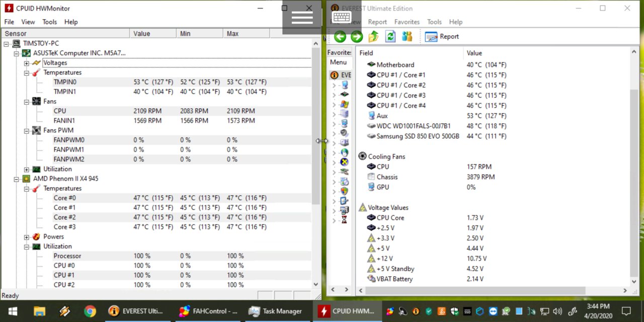Open the notification center icon in taskbar
This screenshot has width=644, height=322.
[x=626, y=311]
